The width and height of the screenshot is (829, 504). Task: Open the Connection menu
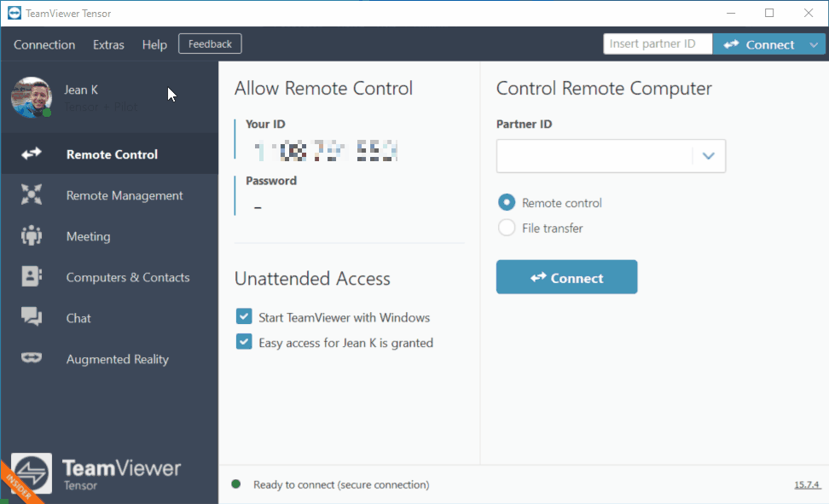44,44
